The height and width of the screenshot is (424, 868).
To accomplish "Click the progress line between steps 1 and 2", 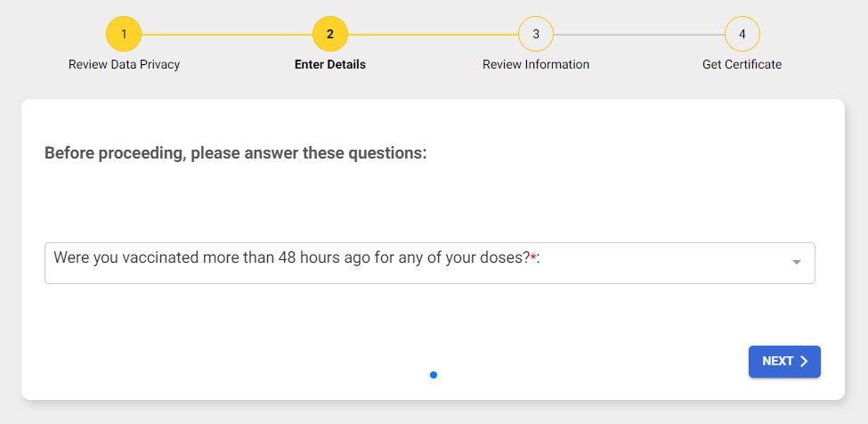I will [x=227, y=35].
